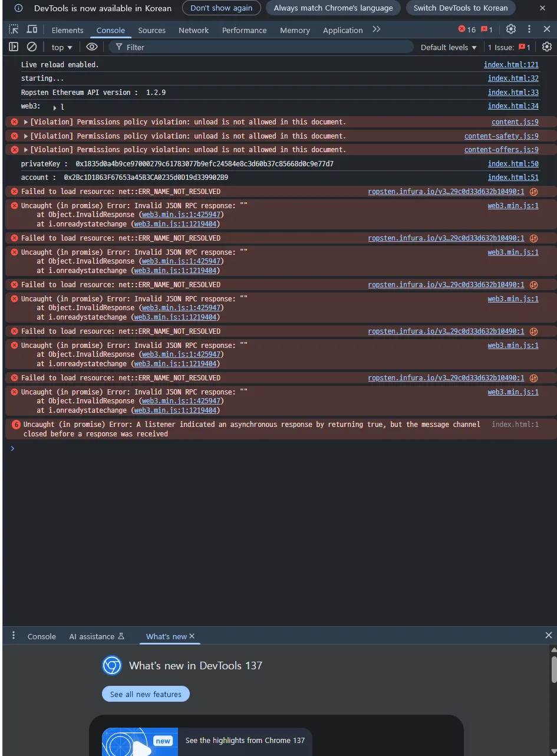Open the index.html:32 source link
The width and height of the screenshot is (557, 756).
point(513,78)
